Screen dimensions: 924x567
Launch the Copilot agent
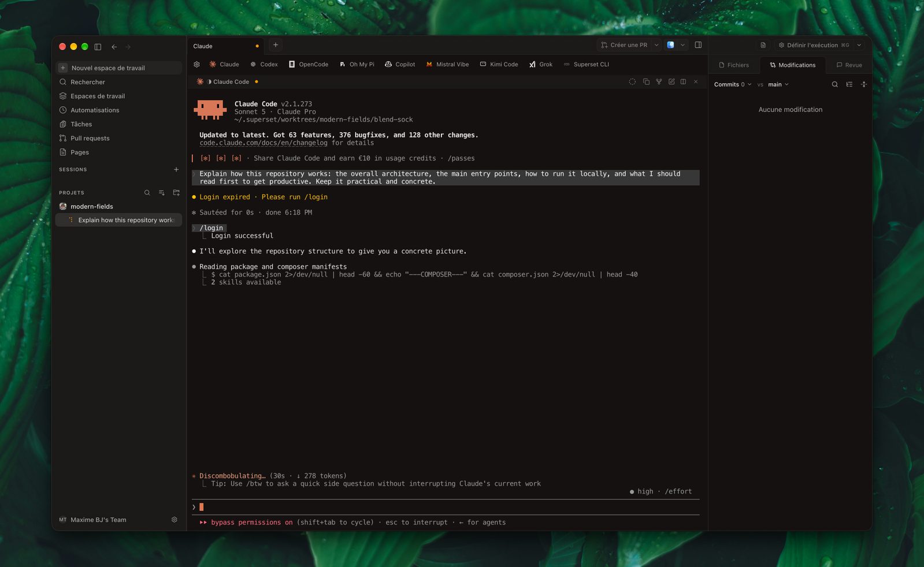click(400, 65)
